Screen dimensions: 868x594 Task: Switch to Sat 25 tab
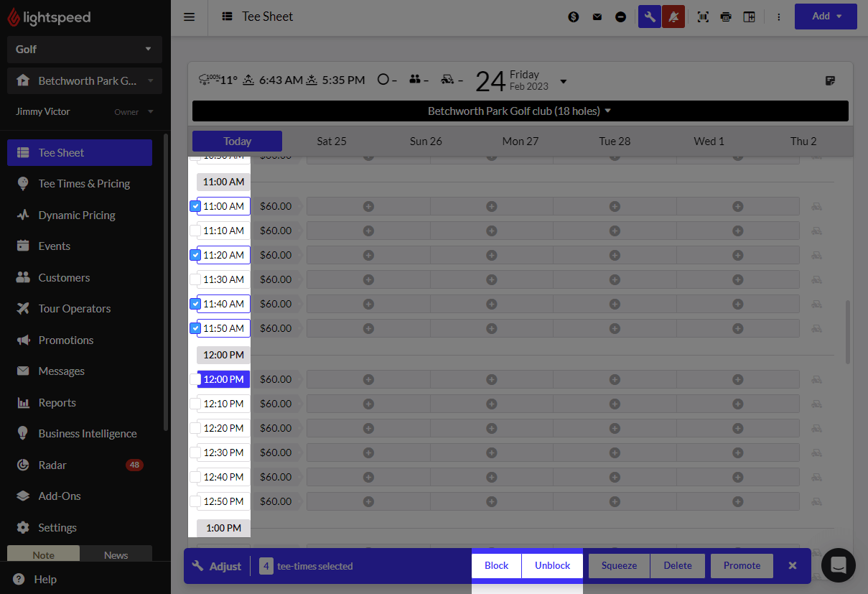pos(332,141)
